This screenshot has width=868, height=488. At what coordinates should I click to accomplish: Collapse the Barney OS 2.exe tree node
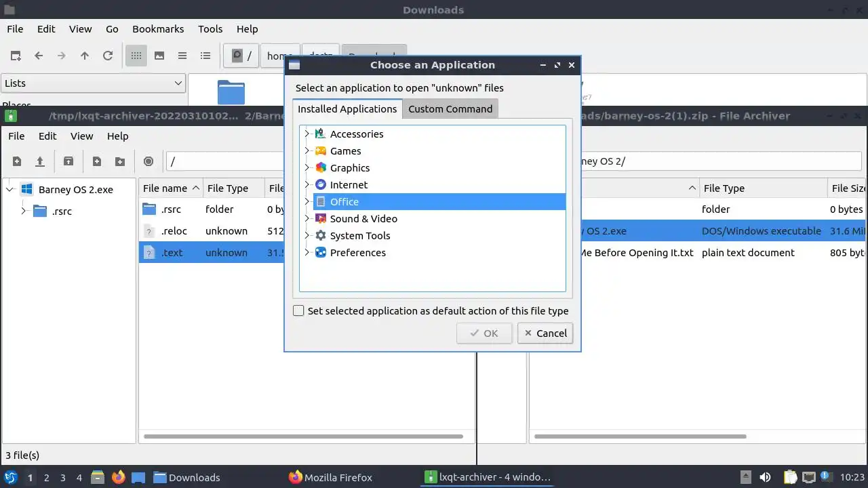(9, 189)
